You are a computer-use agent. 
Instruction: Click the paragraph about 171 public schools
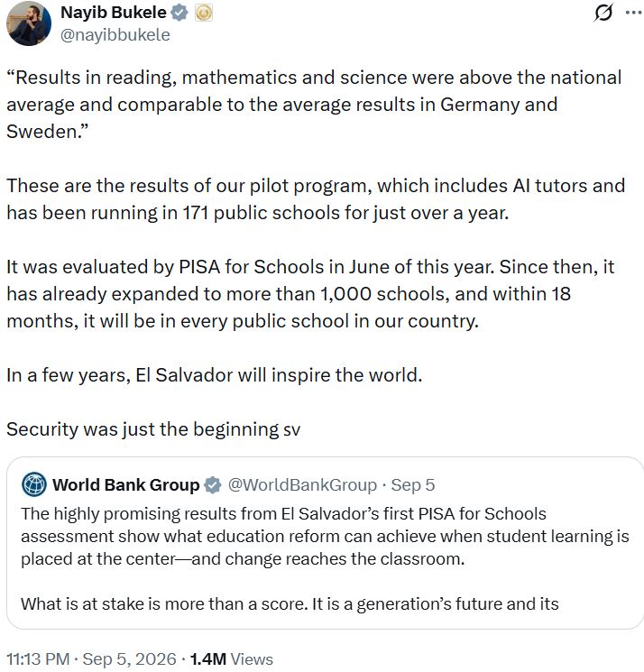tap(316, 198)
